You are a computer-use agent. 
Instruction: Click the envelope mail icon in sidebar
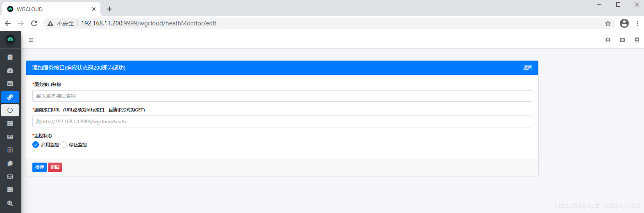(x=10, y=177)
